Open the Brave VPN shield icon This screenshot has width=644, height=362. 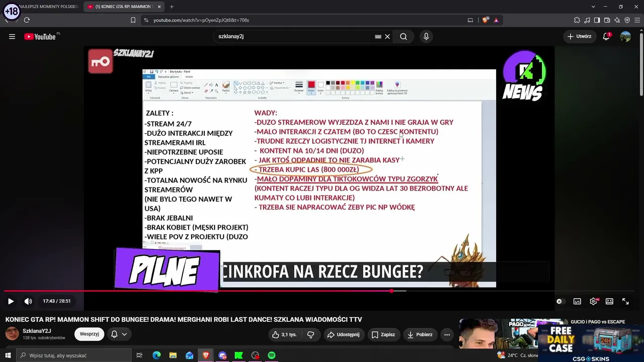[627, 20]
